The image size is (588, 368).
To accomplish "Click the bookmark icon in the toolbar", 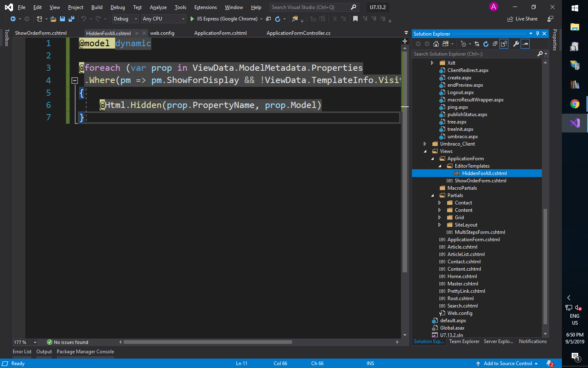I will [355, 19].
